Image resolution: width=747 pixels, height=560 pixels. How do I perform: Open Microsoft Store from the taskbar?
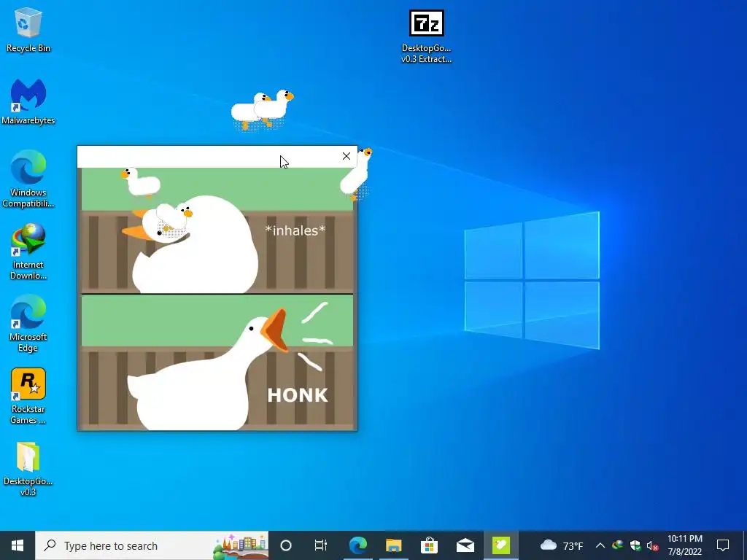(429, 545)
